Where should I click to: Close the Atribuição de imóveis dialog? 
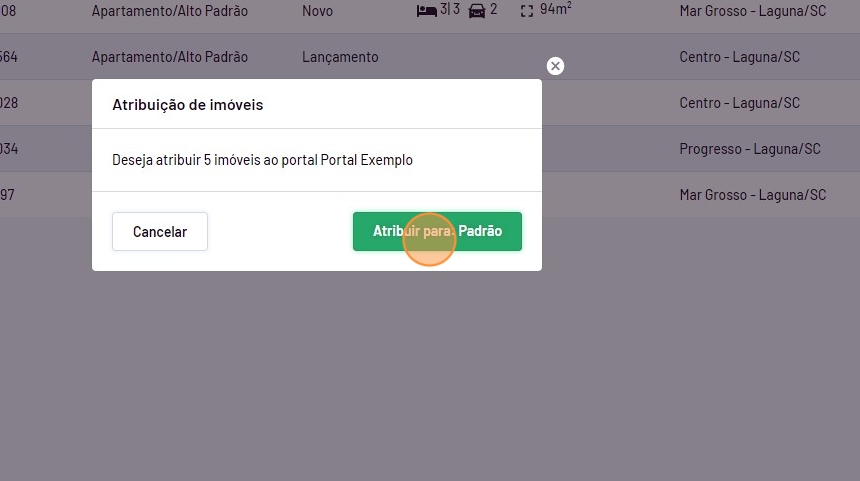tap(555, 66)
